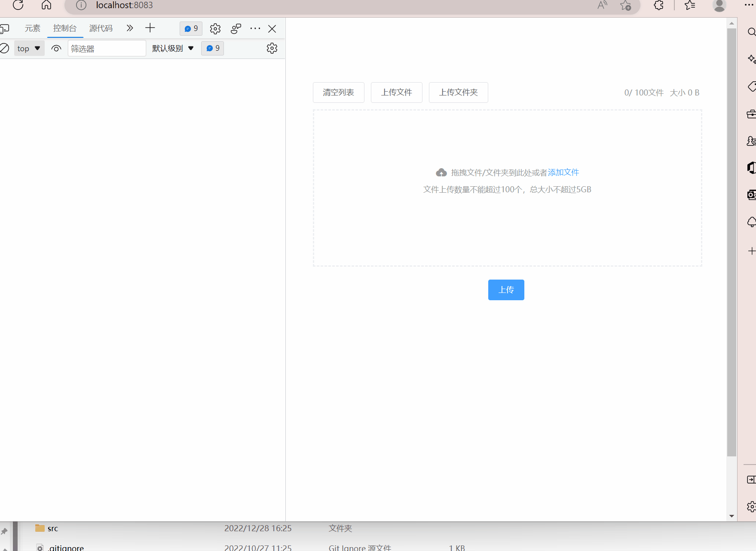Go to the browser home page icon
Viewport: 756px width, 551px height.
[x=46, y=5]
